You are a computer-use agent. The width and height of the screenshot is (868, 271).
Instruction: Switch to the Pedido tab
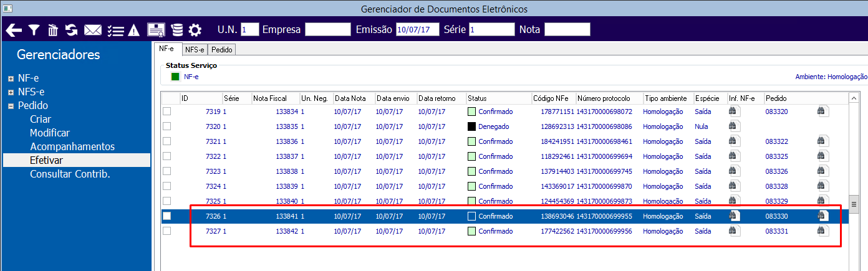click(221, 50)
